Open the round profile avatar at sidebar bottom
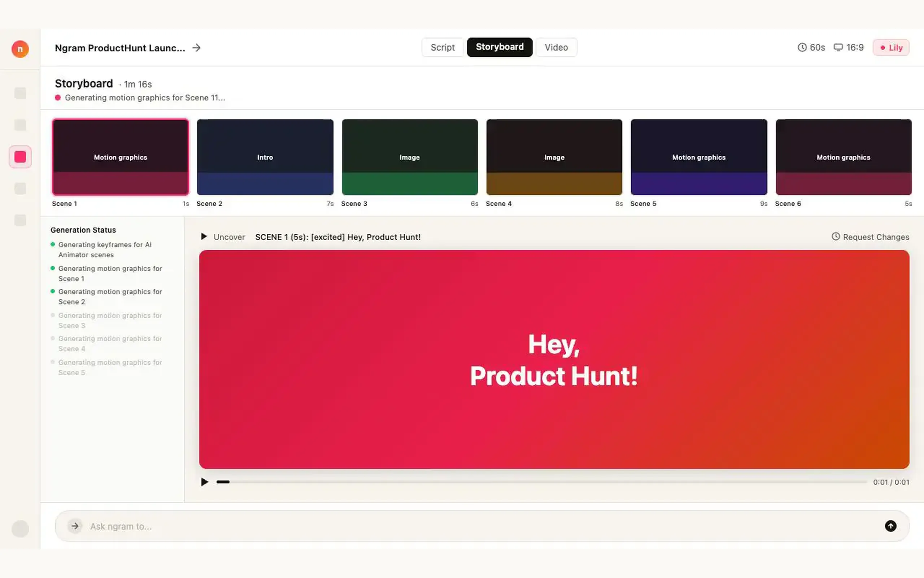The height and width of the screenshot is (578, 924). click(x=20, y=529)
